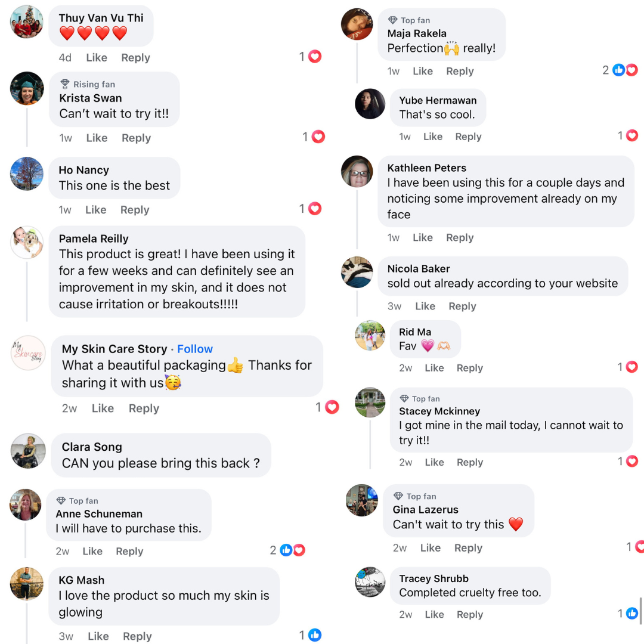Like Pamela Reilly's neighbor Ho Nancy's comment
Image resolution: width=644 pixels, height=644 pixels.
[96, 210]
